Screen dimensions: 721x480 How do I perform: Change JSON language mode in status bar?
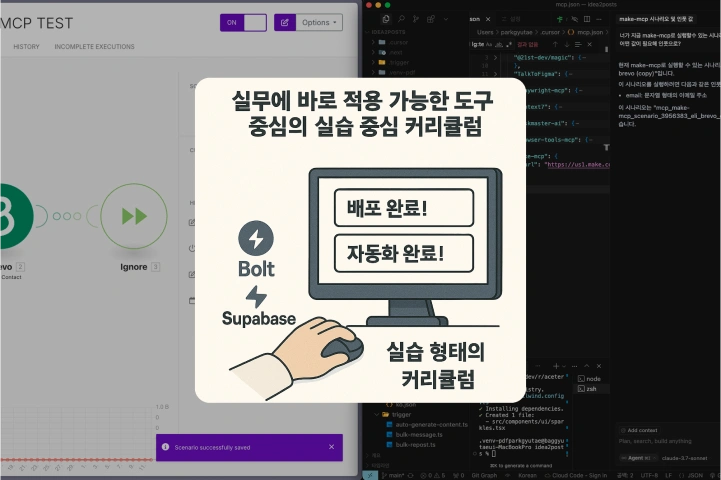pyautogui.click(x=692, y=475)
